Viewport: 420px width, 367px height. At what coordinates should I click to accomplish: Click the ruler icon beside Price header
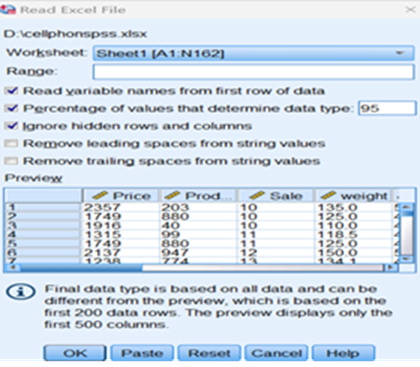[100, 195]
